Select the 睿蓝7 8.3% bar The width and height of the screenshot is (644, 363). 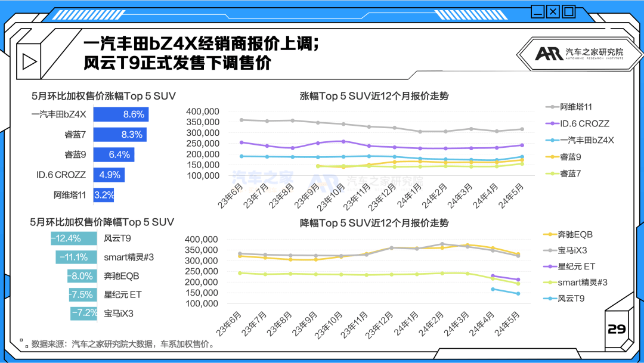pyautogui.click(x=120, y=135)
